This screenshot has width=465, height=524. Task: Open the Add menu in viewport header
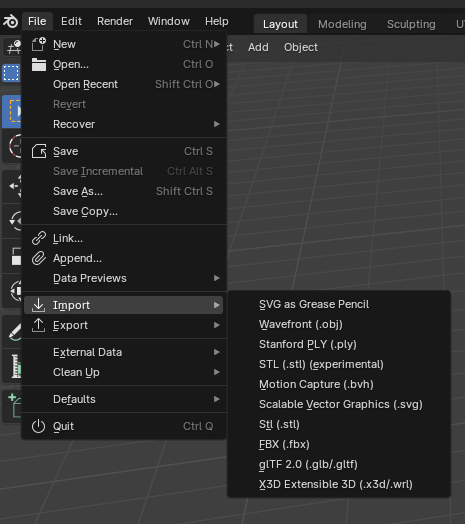click(x=258, y=47)
